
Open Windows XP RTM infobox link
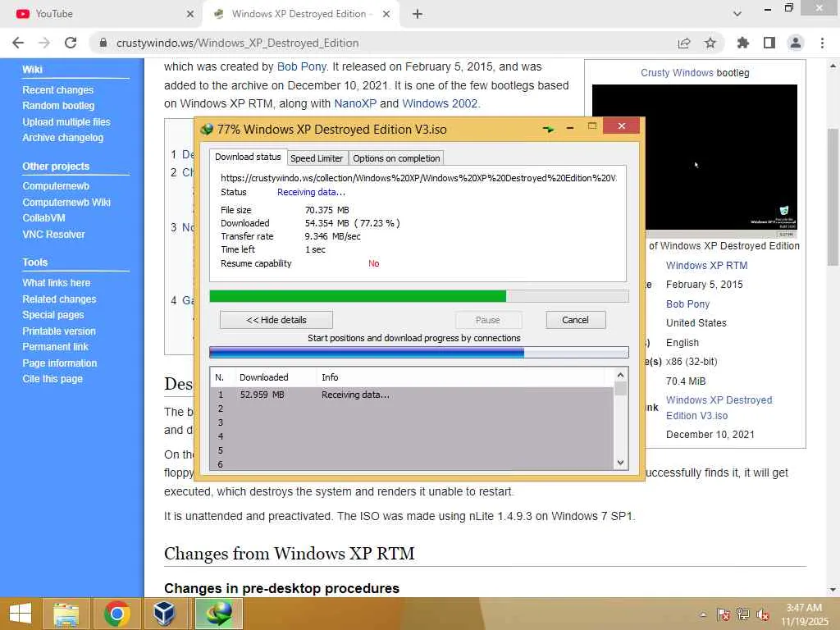pos(706,265)
